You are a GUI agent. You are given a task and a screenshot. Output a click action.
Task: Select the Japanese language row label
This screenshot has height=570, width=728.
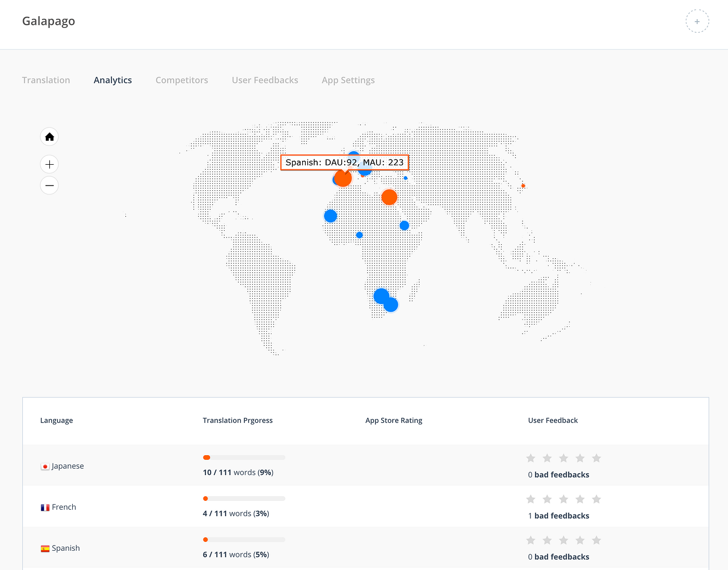pos(68,466)
